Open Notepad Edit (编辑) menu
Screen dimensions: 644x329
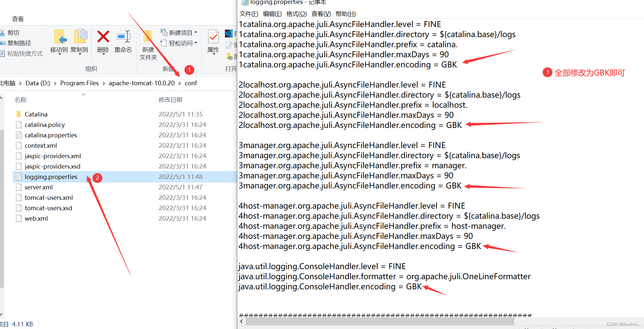272,14
